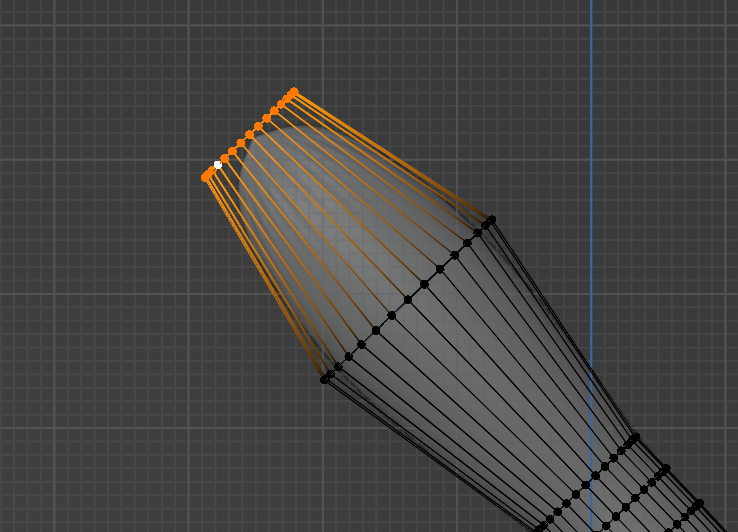Click the white active vertex on the top ring
This screenshot has width=738, height=532.
click(x=218, y=165)
